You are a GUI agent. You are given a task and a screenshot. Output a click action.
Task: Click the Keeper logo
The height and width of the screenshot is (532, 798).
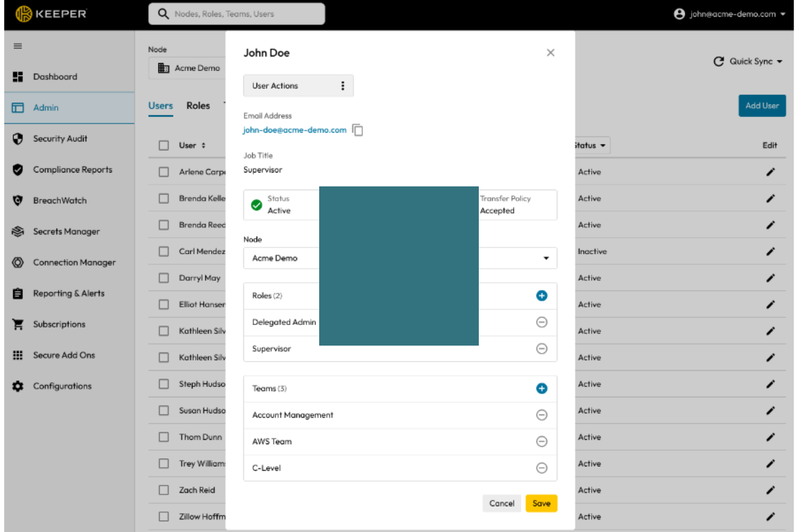(51, 14)
